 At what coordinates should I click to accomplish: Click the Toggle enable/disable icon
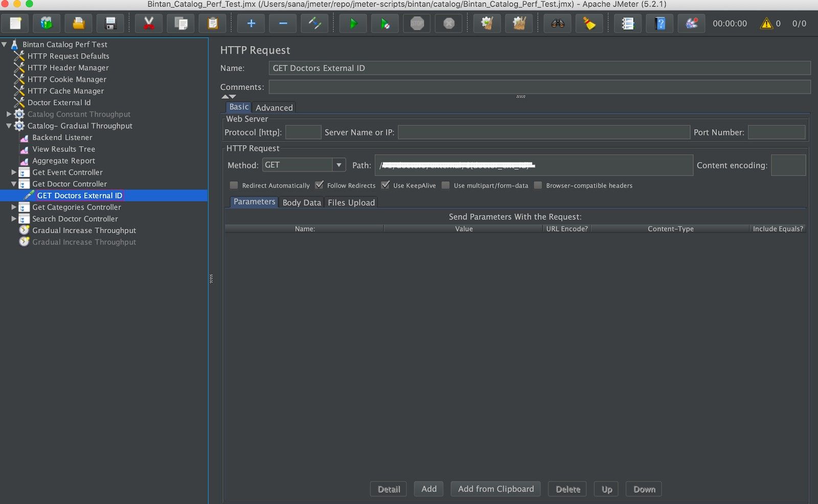tap(314, 24)
